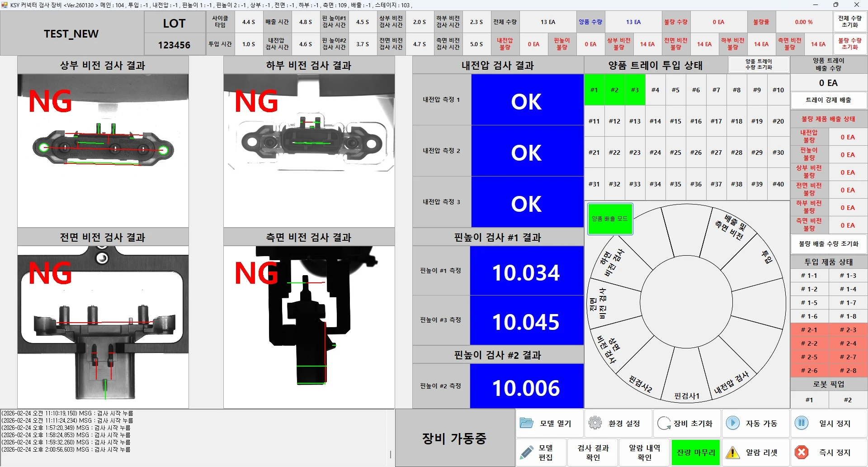Click the 내전압 측정 1 OK result
This screenshot has width=868, height=467.
[x=527, y=100]
